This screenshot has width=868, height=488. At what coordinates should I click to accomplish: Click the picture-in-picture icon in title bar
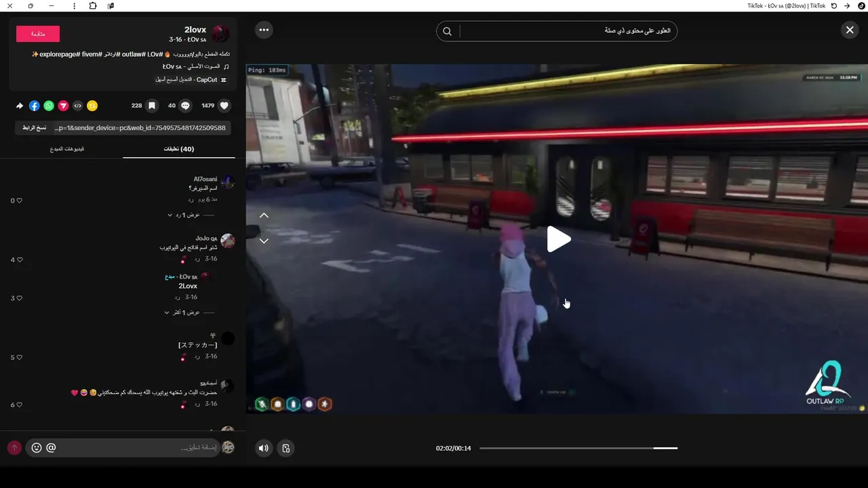(x=111, y=5)
